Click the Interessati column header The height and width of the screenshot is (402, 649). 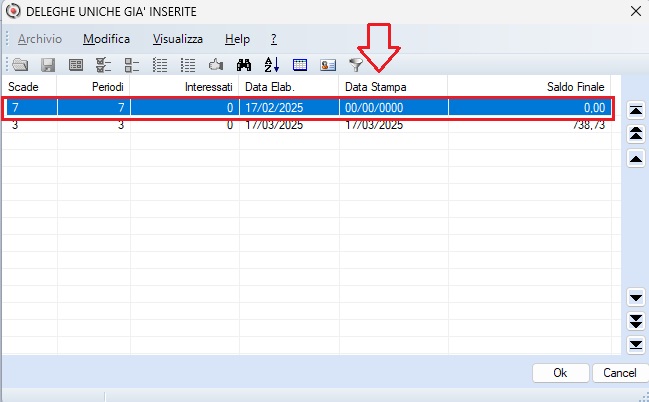[x=185, y=87]
